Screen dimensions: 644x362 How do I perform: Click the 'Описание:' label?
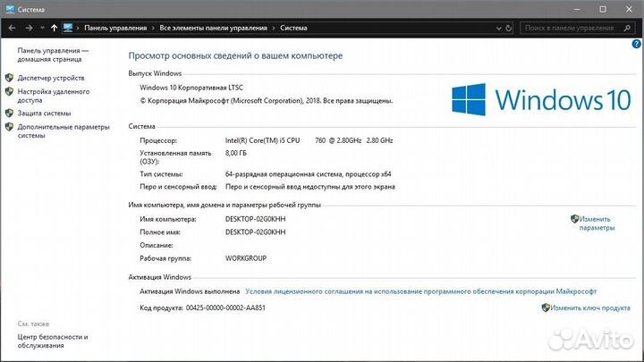156,246
